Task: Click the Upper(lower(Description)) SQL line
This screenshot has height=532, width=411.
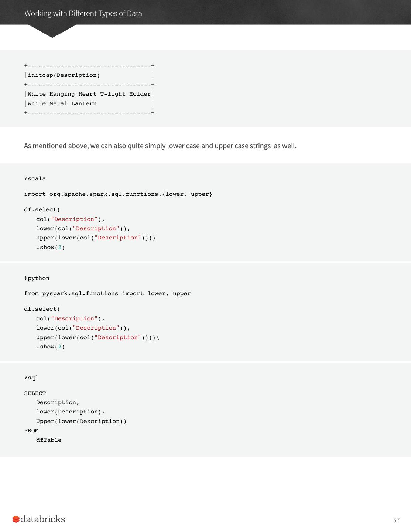Action: 81,422
